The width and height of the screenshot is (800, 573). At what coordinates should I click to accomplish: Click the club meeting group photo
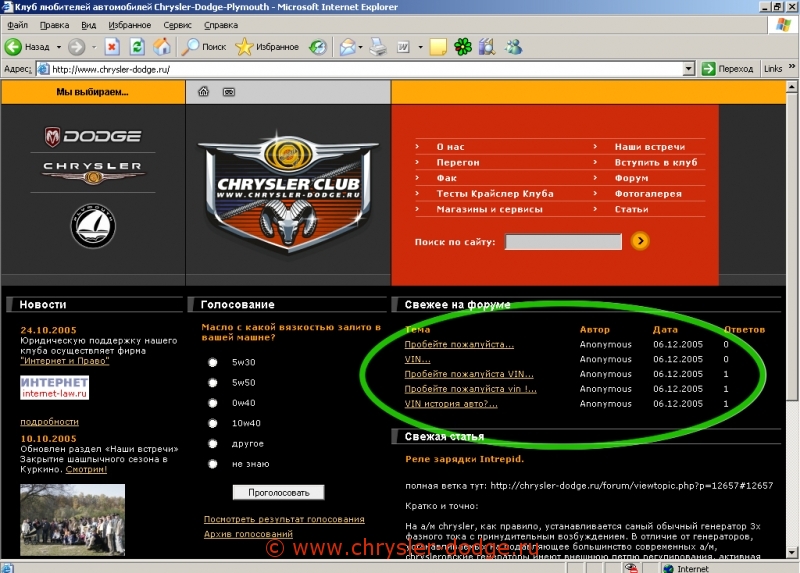(72, 520)
